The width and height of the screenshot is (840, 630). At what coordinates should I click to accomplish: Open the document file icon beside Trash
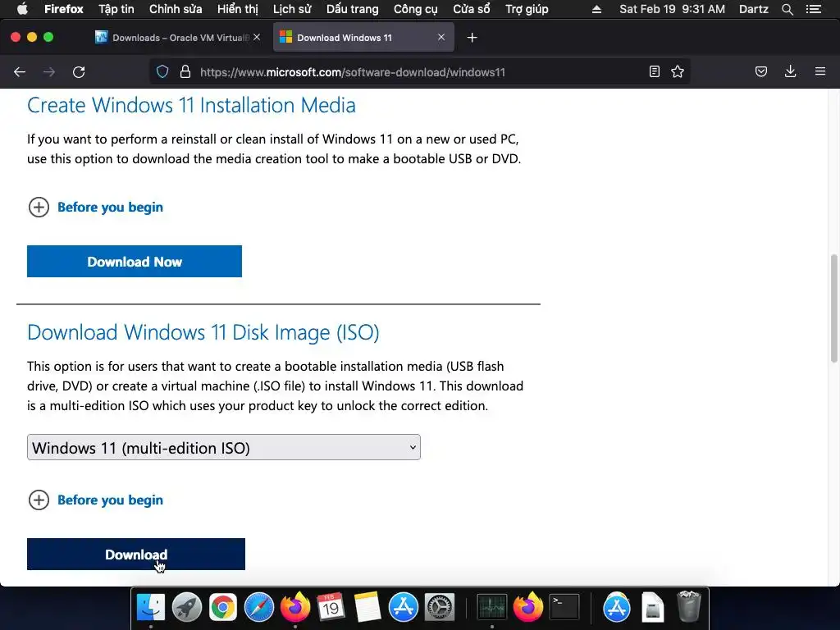pos(653,608)
